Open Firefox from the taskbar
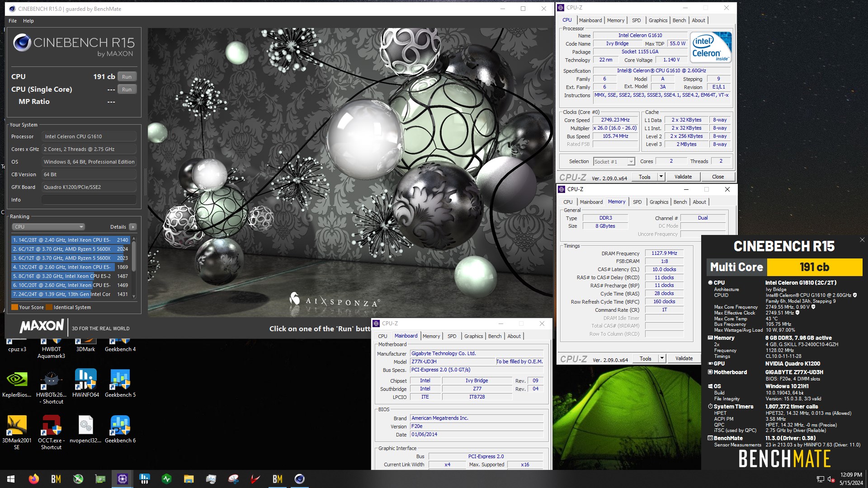Viewport: 868px width, 488px height. click(x=33, y=479)
